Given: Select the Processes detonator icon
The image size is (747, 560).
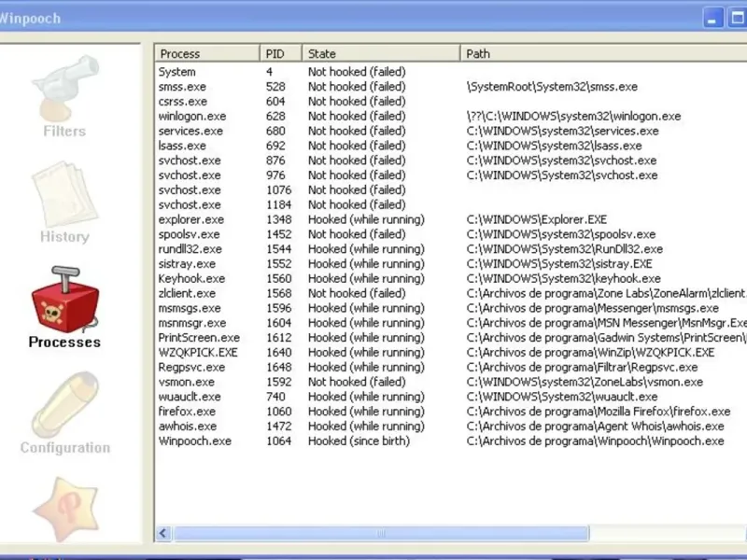Looking at the screenshot, I should (65, 300).
